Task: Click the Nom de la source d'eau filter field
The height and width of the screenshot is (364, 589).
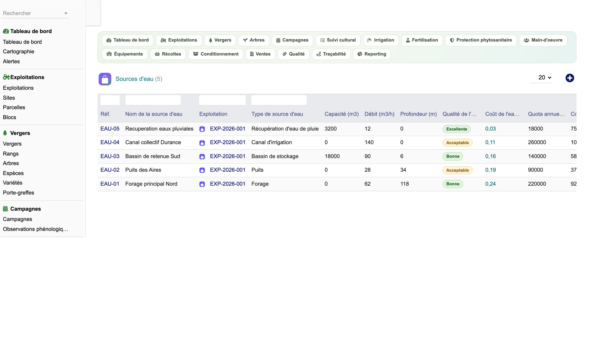Action: tap(153, 100)
